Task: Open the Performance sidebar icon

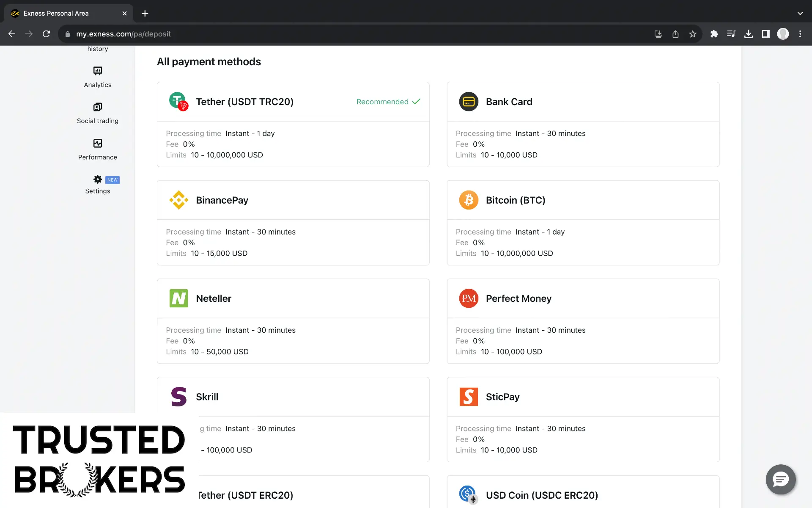Action: tap(98, 143)
